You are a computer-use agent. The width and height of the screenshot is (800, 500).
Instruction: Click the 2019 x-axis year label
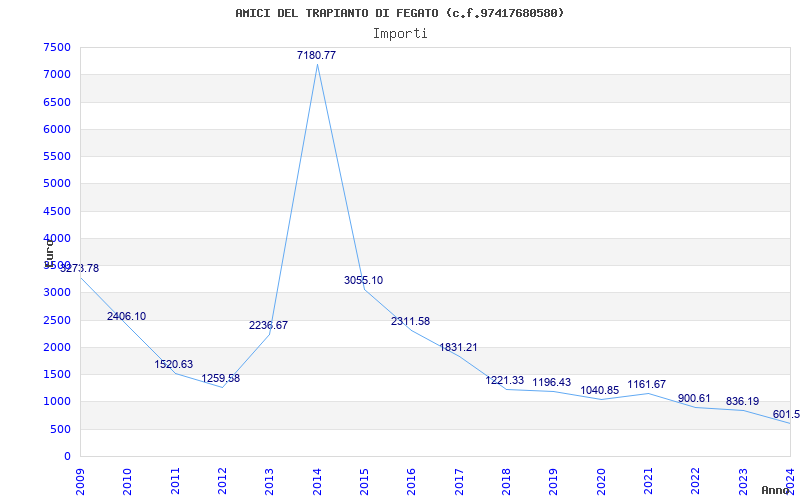554,482
